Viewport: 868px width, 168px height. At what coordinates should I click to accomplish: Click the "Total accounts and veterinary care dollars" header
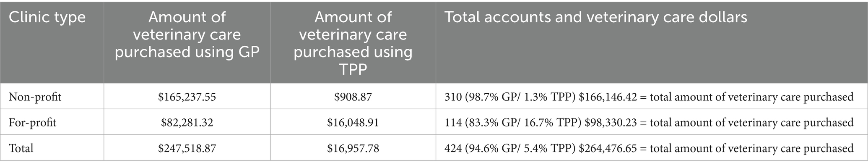pyautogui.click(x=595, y=18)
